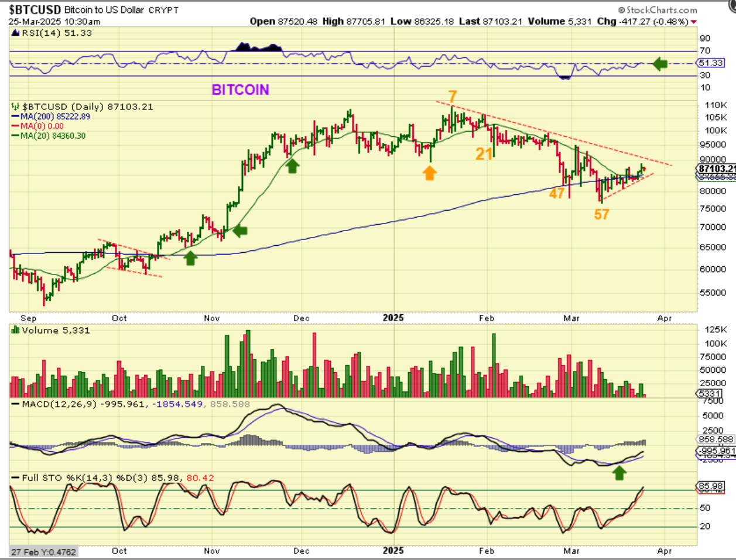Click the green line swatch beside MA(20)

[16, 136]
